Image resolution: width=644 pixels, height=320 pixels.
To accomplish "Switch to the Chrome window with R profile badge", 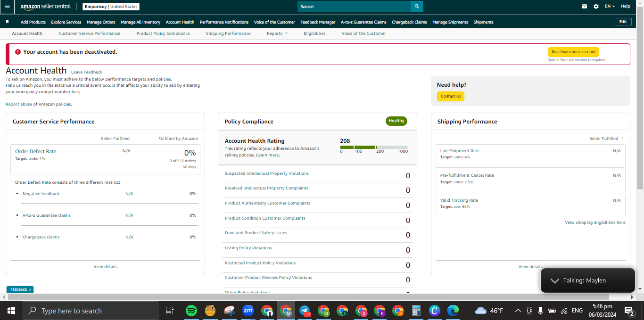I will click(380, 311).
